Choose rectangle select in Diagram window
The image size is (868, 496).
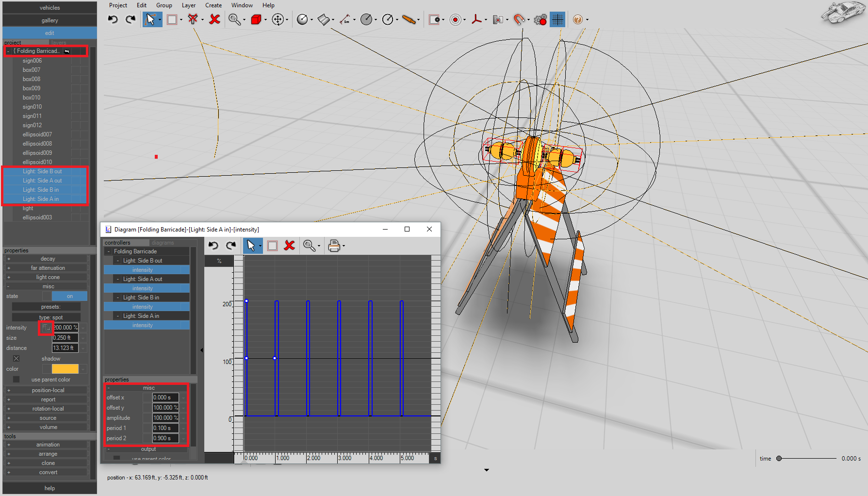[272, 246]
